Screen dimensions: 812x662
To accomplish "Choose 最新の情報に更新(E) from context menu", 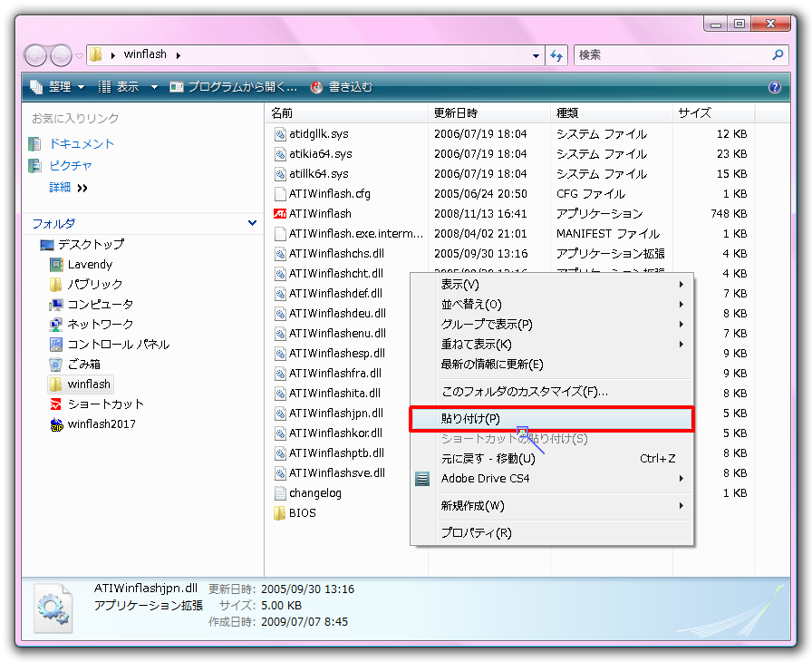I will click(x=552, y=365).
